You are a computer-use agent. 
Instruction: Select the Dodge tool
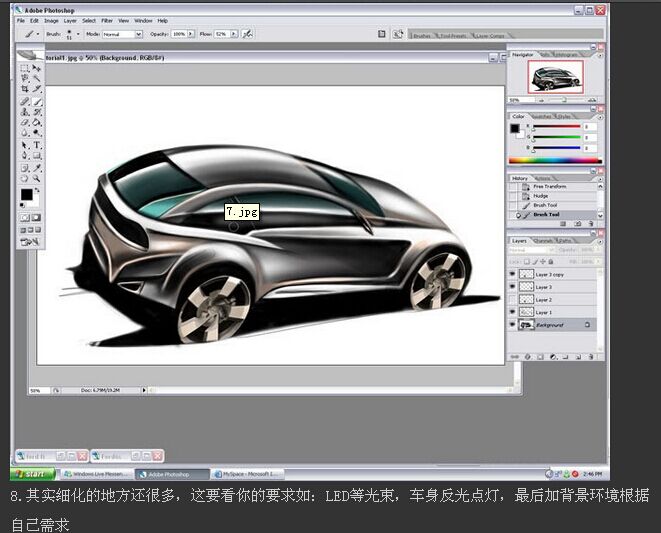tap(37, 133)
